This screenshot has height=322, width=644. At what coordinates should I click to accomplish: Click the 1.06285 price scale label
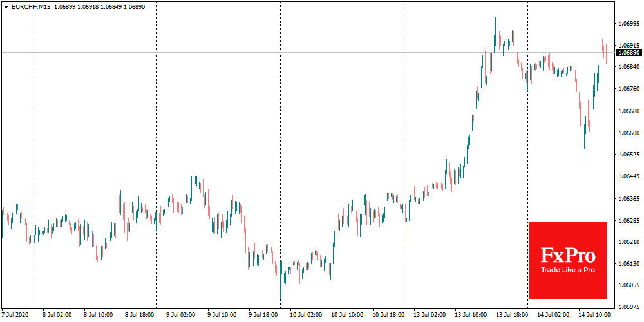coord(629,221)
